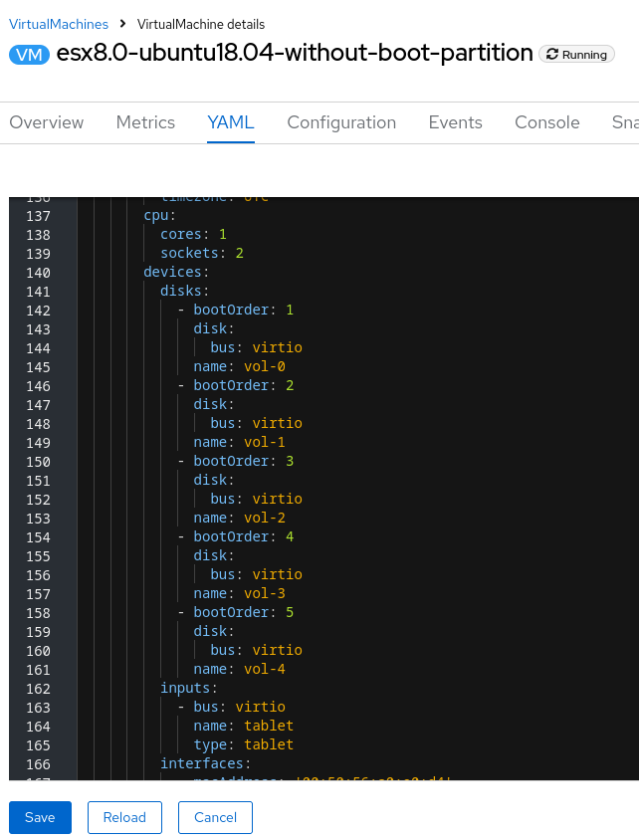View the Events tab
Screen dimensions: 639x840
pos(455,122)
